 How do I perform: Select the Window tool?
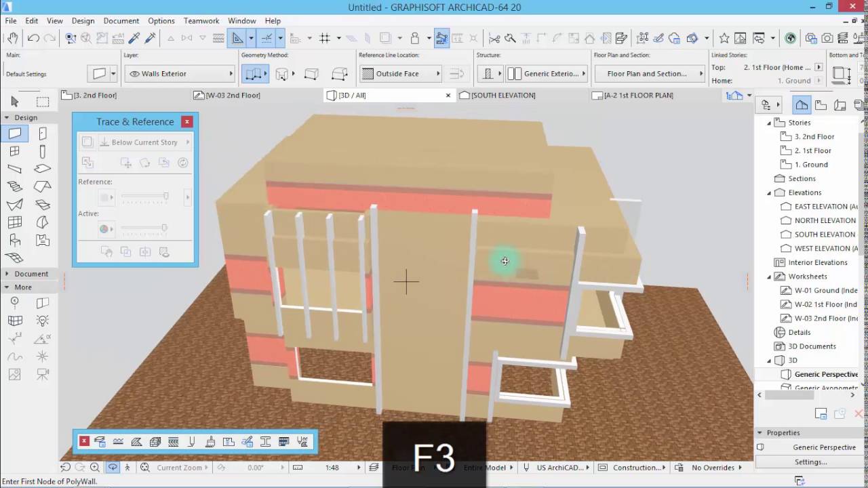click(15, 151)
